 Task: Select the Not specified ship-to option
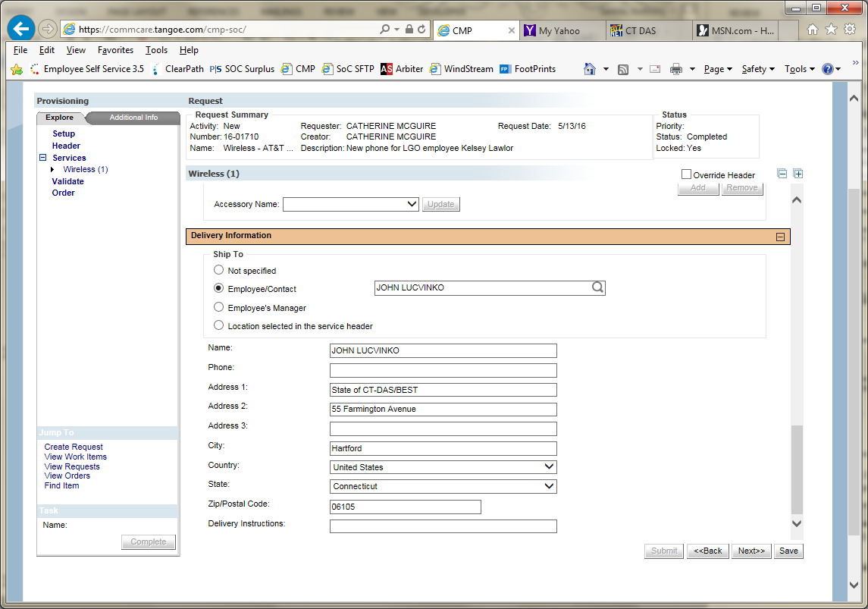click(x=219, y=270)
